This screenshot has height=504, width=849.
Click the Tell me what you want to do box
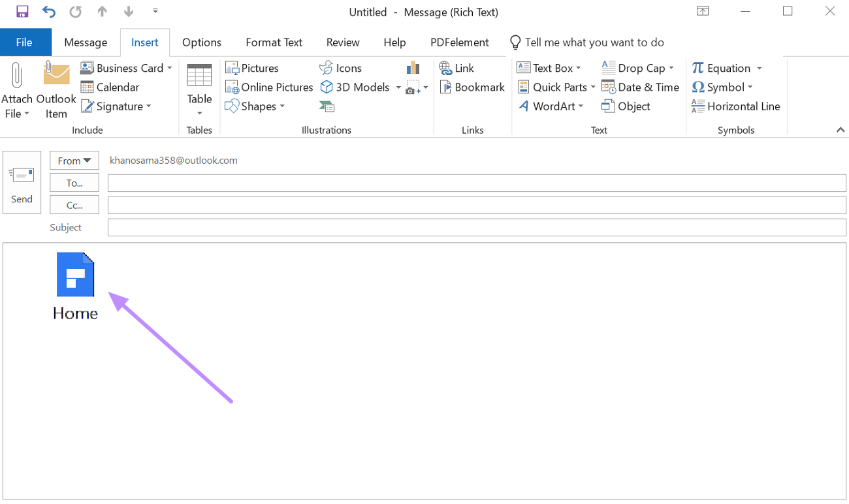(x=586, y=42)
